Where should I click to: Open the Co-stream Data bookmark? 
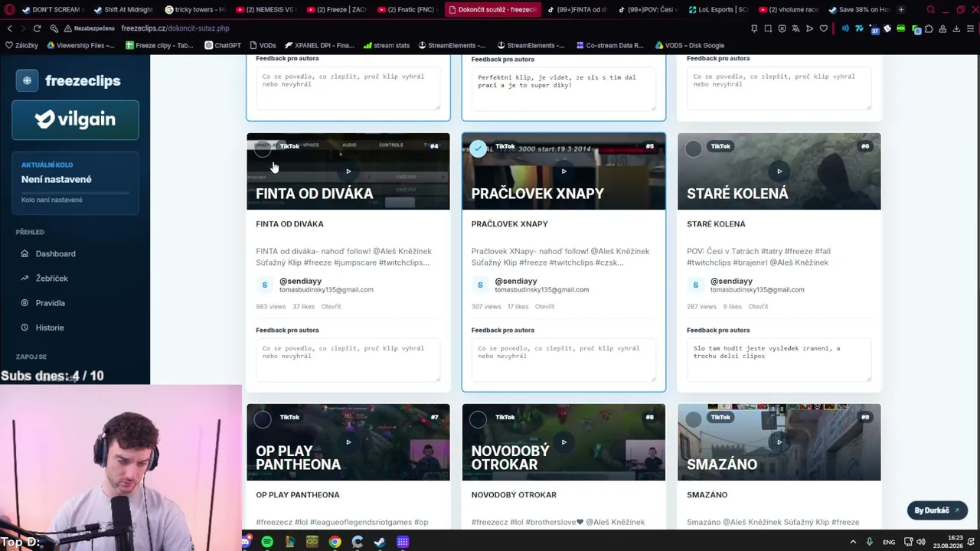click(x=609, y=45)
